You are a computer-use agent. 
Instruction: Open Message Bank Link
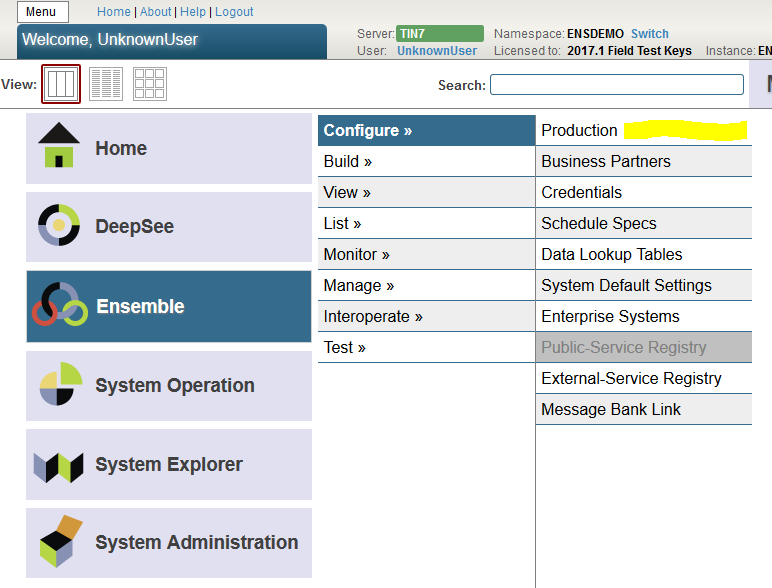coord(644,410)
